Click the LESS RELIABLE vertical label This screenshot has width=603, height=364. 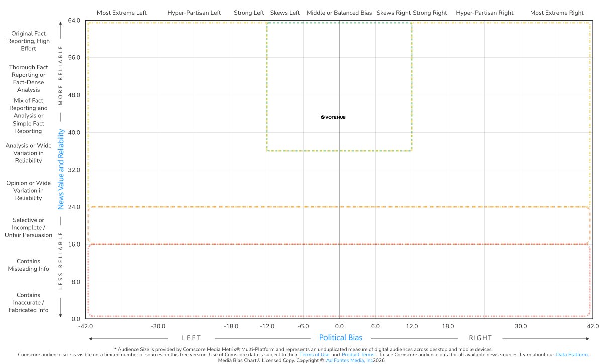point(61,261)
